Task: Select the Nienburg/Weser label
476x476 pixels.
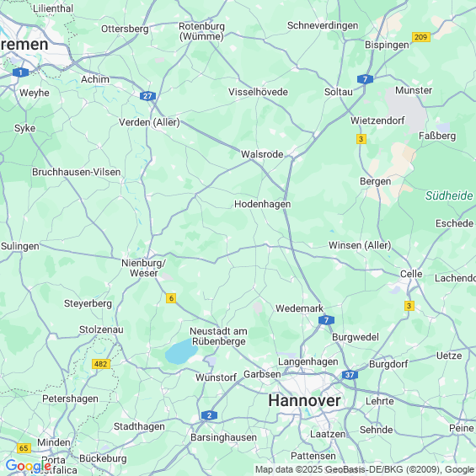Action: tap(143, 268)
